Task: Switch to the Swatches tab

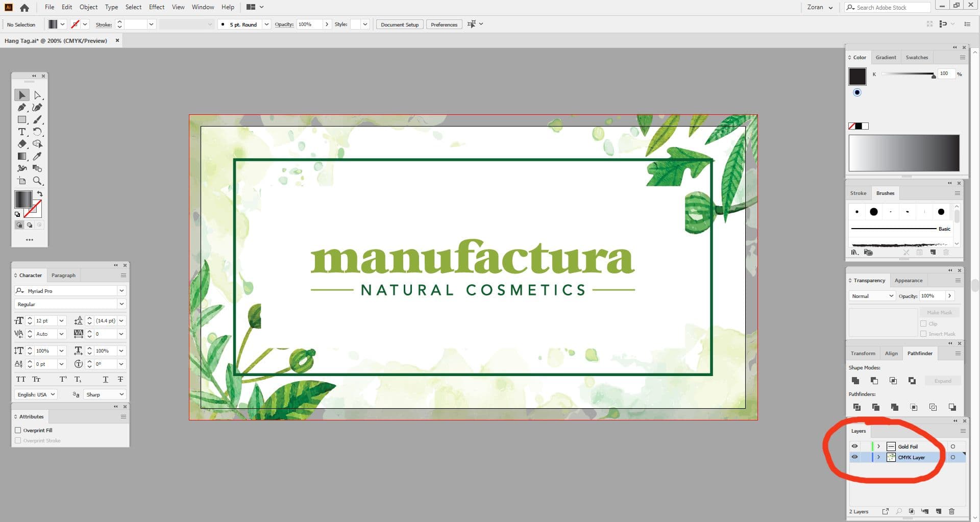Action: tap(917, 57)
